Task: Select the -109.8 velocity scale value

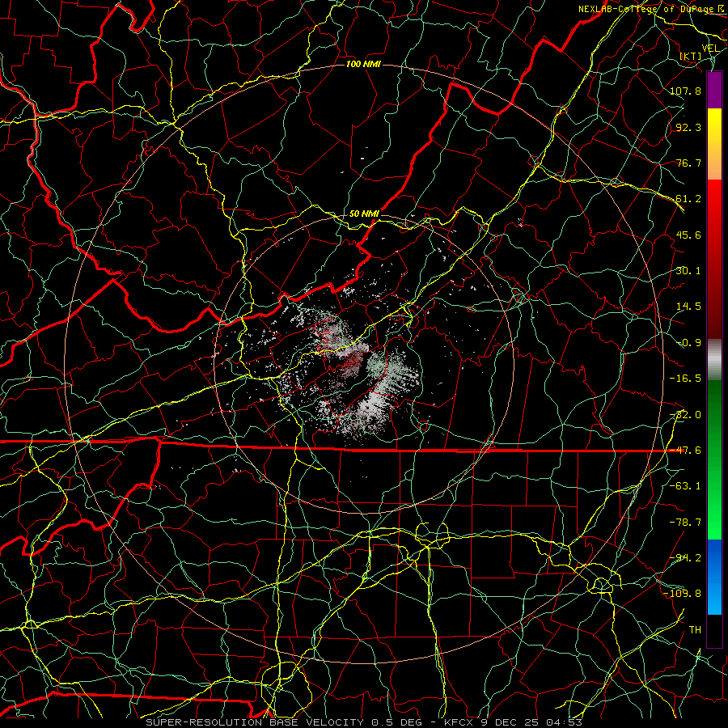Action: tap(683, 594)
